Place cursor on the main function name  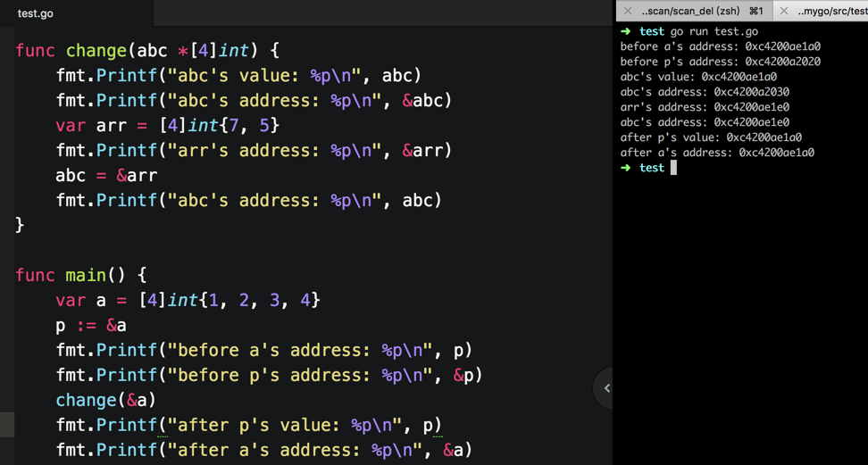pyautogui.click(x=87, y=275)
